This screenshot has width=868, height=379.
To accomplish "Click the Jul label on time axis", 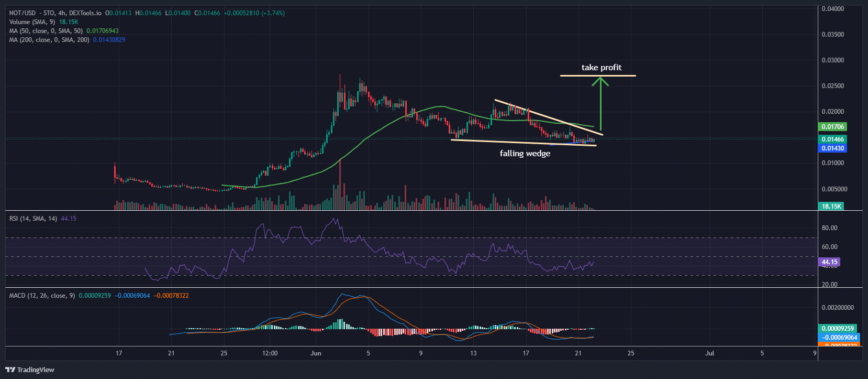I will click(x=709, y=353).
